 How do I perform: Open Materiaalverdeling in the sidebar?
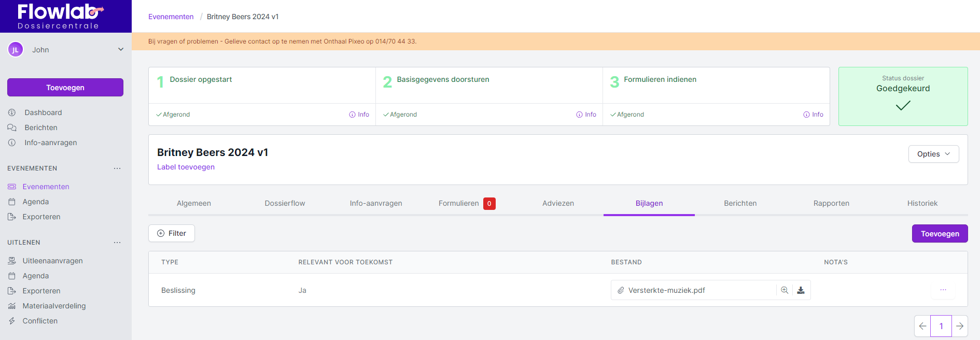[54, 306]
